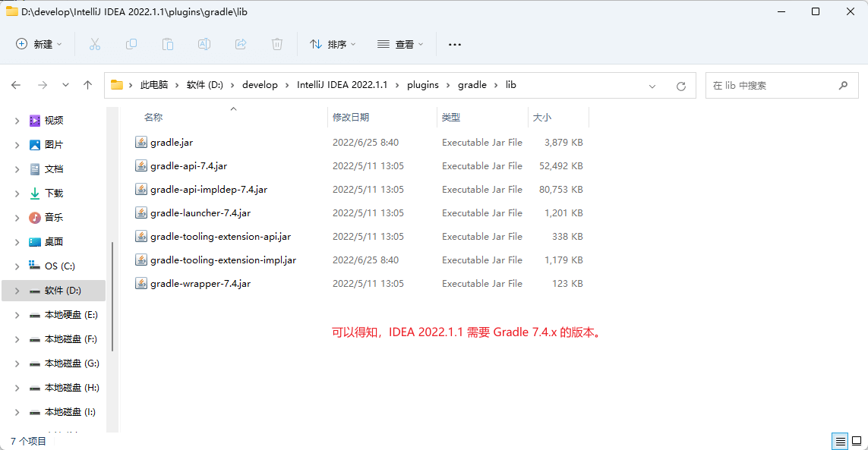This screenshot has height=450, width=868.
Task: Sort by 名称 column header
Action: point(153,118)
